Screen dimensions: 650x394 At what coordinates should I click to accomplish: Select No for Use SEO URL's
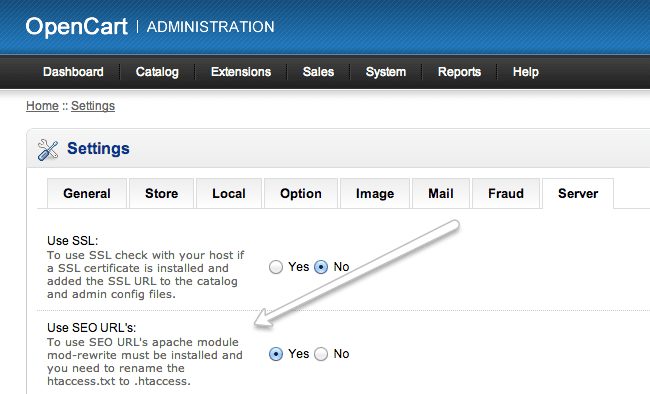[x=321, y=354]
